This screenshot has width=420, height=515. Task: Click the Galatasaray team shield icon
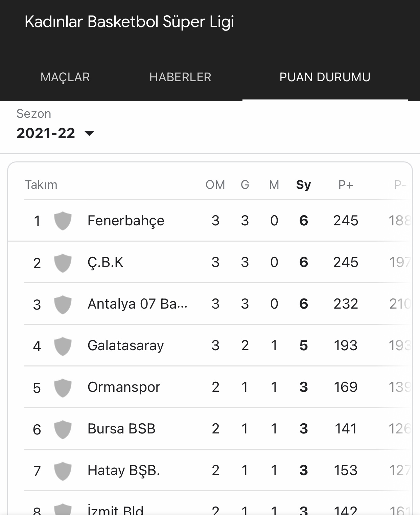click(x=63, y=346)
